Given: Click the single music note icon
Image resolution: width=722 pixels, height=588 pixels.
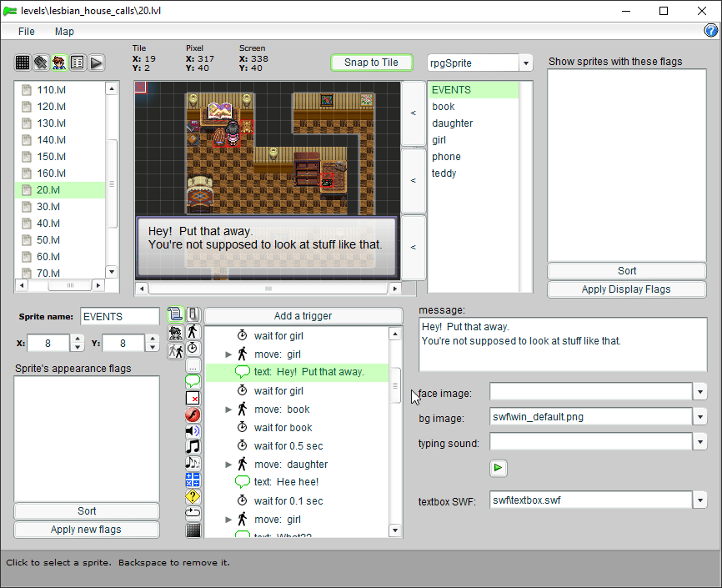Looking at the screenshot, I should tap(193, 446).
